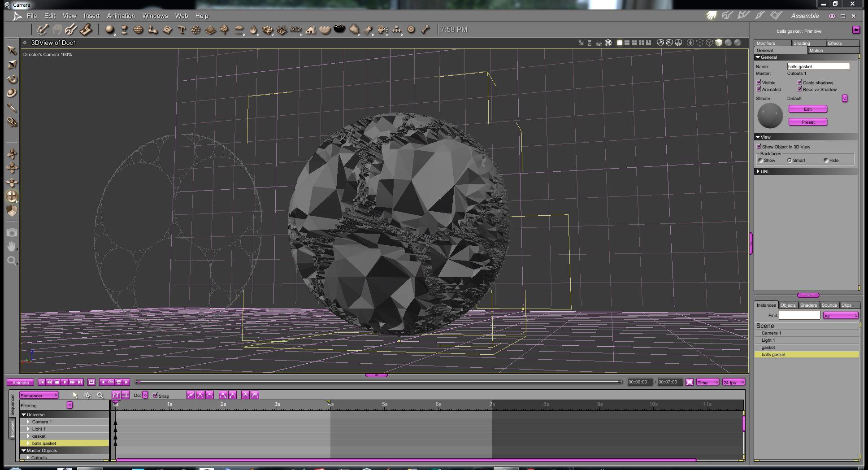Open the Filtering dropdown arrow
Viewport: 868px width, 470px height.
pos(69,405)
